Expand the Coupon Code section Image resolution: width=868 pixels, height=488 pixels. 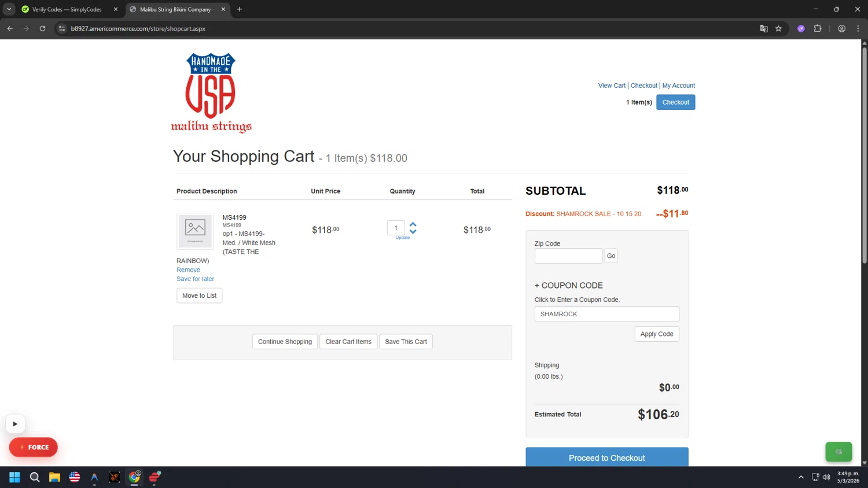568,286
